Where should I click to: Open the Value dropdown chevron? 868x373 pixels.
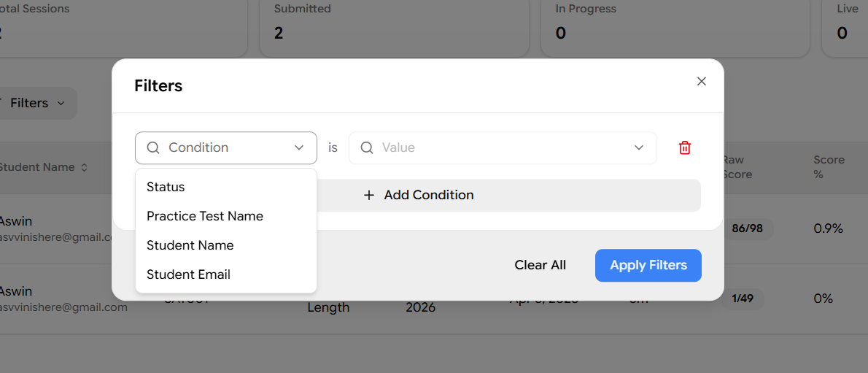tap(639, 147)
